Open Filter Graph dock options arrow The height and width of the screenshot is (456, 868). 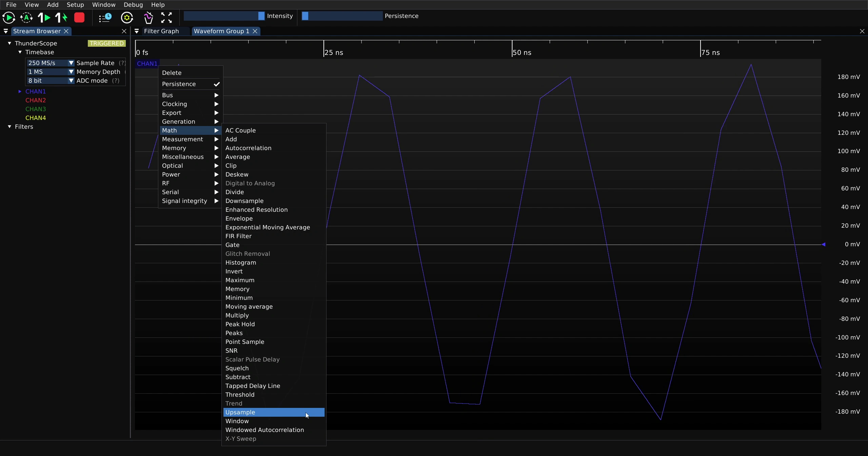coord(137,31)
